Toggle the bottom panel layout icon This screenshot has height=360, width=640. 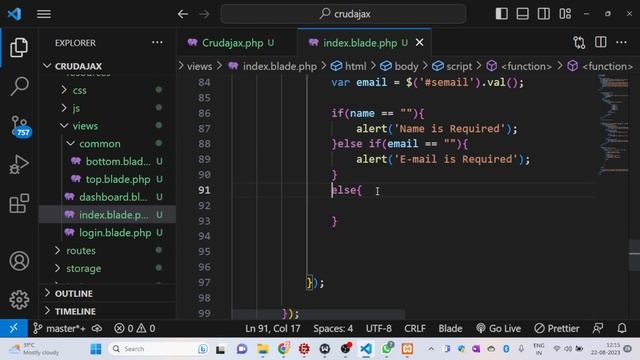coord(522,14)
